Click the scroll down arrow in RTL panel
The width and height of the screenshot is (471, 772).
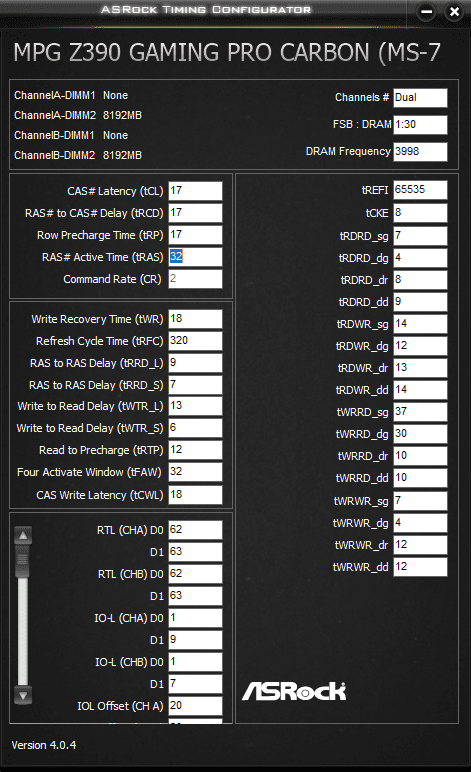23,695
